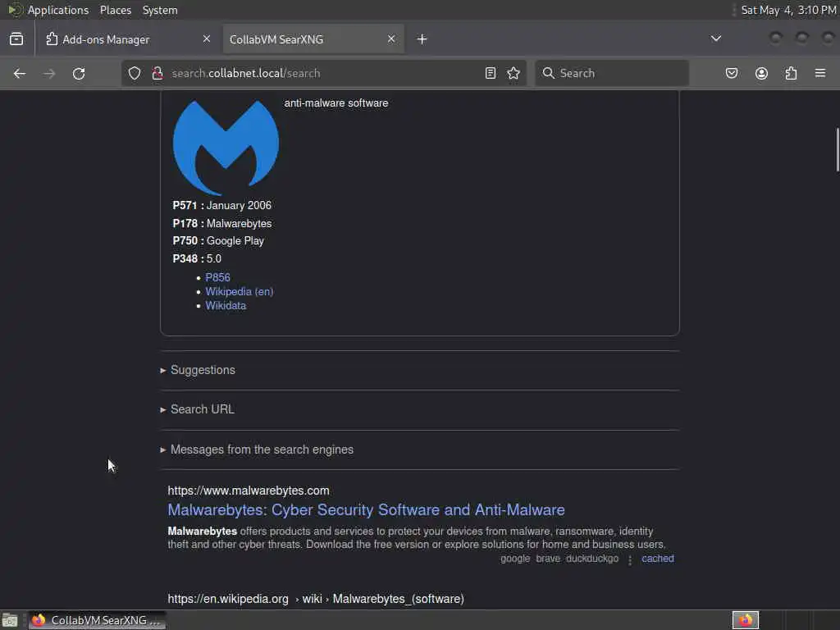840x630 pixels.
Task: Open the P856 link
Action: [217, 277]
